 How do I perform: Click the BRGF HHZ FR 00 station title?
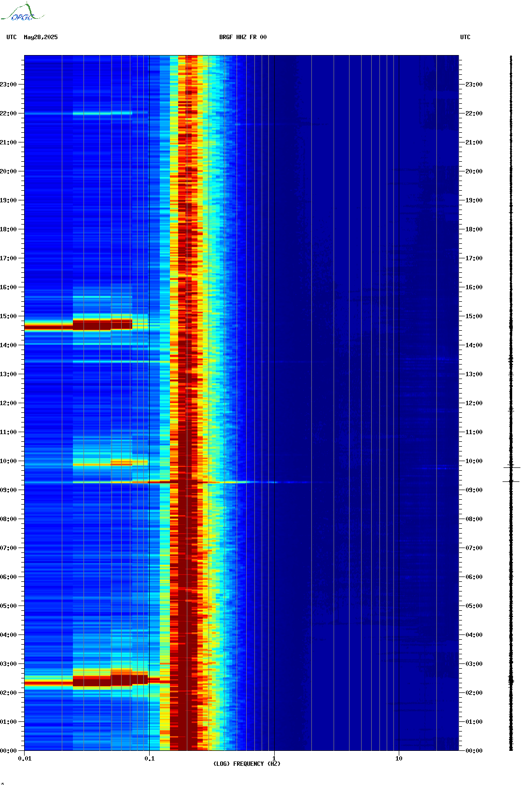[243, 37]
